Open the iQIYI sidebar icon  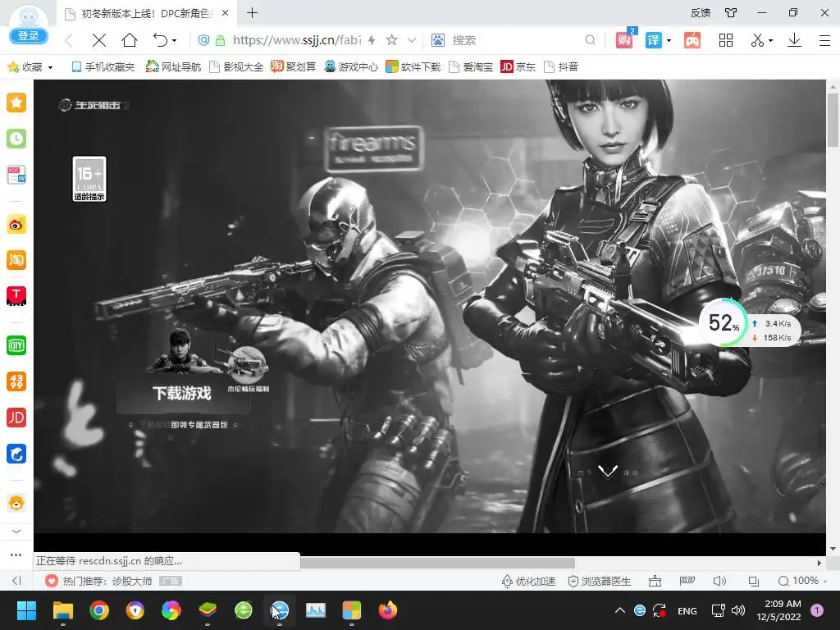click(x=16, y=345)
